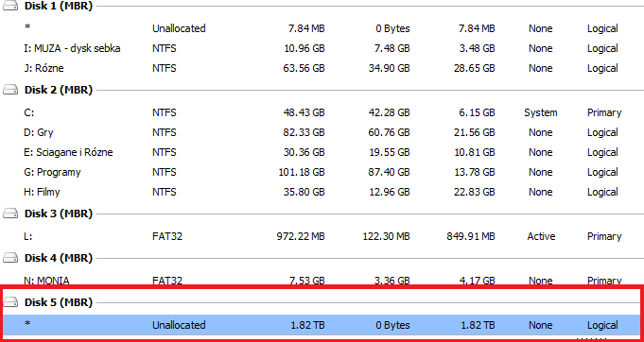Select the 1.82 TB unallocated space on Disk 5
Image resolution: width=644 pixels, height=342 pixels.
322,325
